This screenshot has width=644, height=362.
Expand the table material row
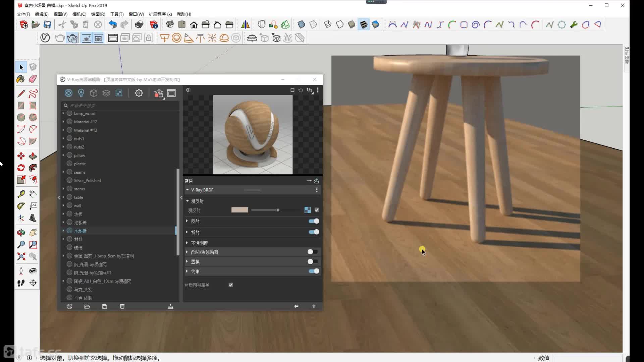(x=63, y=197)
